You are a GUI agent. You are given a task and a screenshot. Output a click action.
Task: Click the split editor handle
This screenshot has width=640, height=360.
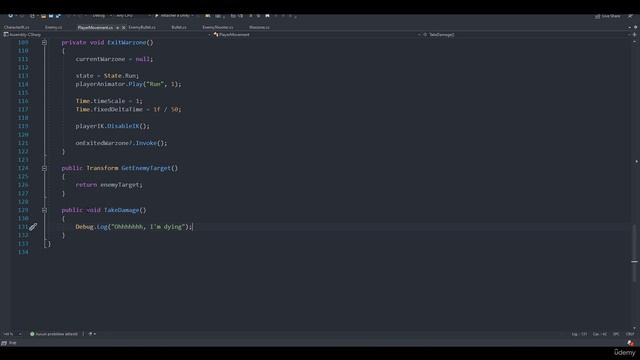(x=634, y=35)
